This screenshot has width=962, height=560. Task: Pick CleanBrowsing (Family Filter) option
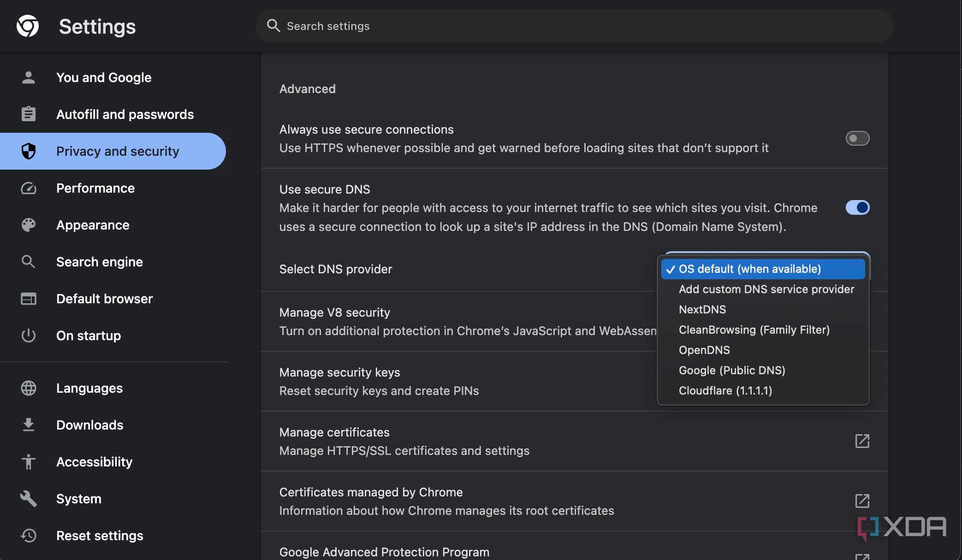(763, 330)
